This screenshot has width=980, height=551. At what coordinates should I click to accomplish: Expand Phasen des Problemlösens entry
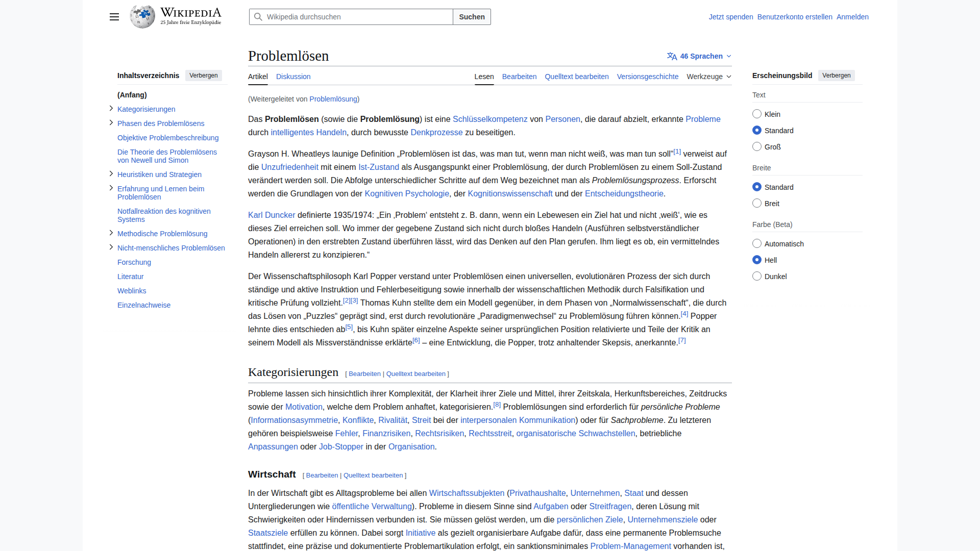click(x=111, y=123)
